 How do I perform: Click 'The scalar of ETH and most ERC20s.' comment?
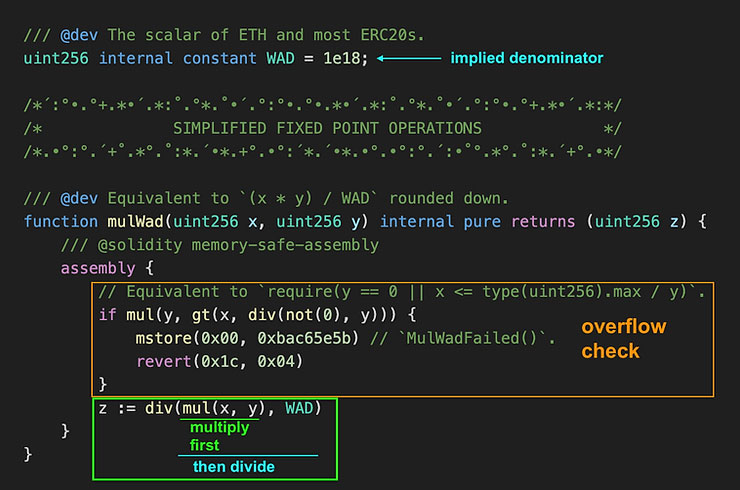(266, 35)
